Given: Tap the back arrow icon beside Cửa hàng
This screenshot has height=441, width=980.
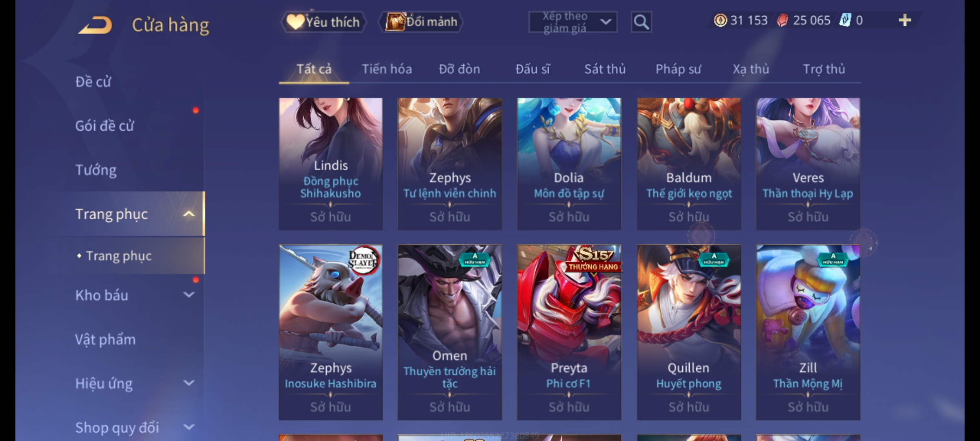Looking at the screenshot, I should click(95, 25).
